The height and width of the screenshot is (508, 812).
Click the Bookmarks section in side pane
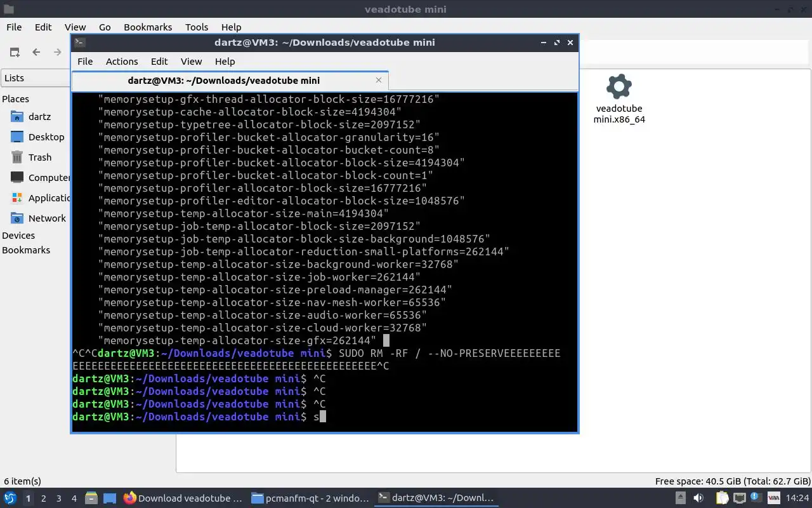26,250
